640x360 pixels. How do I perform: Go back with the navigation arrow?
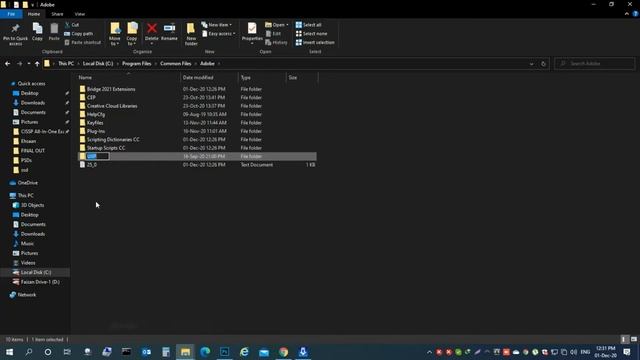[7, 64]
